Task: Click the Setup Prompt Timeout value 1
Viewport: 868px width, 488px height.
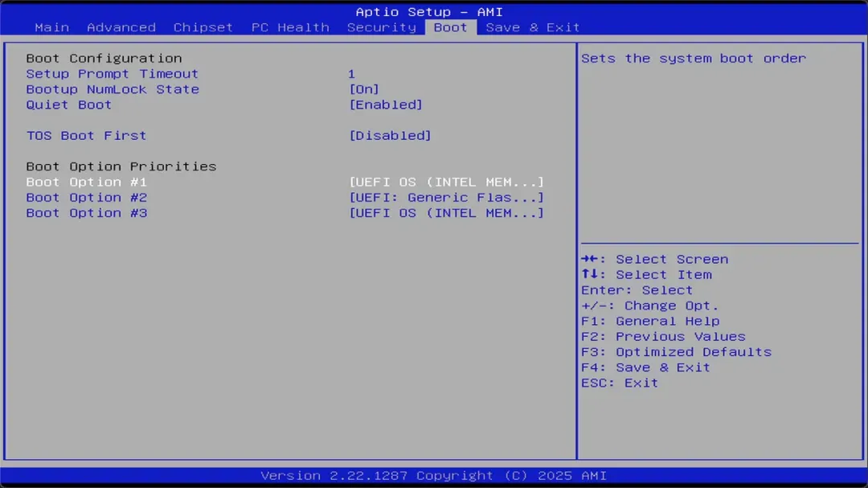Action: point(351,74)
